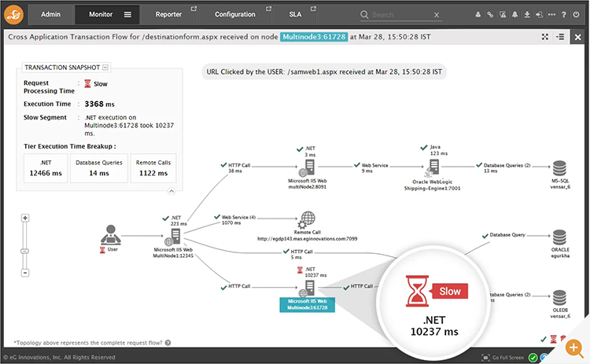
Task: Expand the flow view with the fullscreen arrows
Action: [545, 37]
